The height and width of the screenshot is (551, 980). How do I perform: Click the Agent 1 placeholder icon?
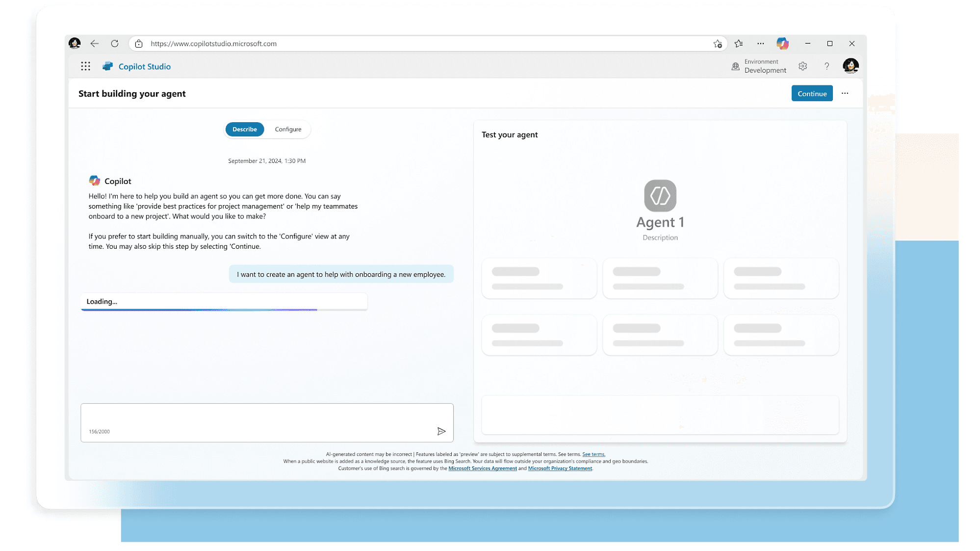pos(660,196)
